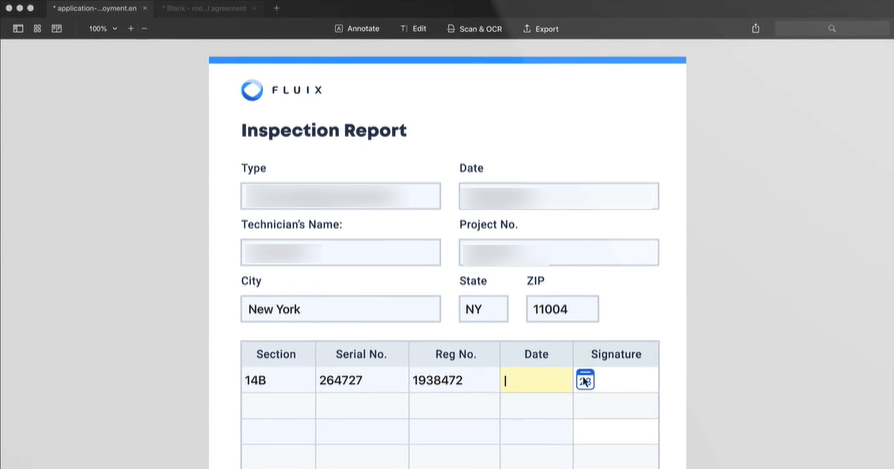Click the ZIP field with 11004
The width and height of the screenshot is (894, 469).
[562, 309]
